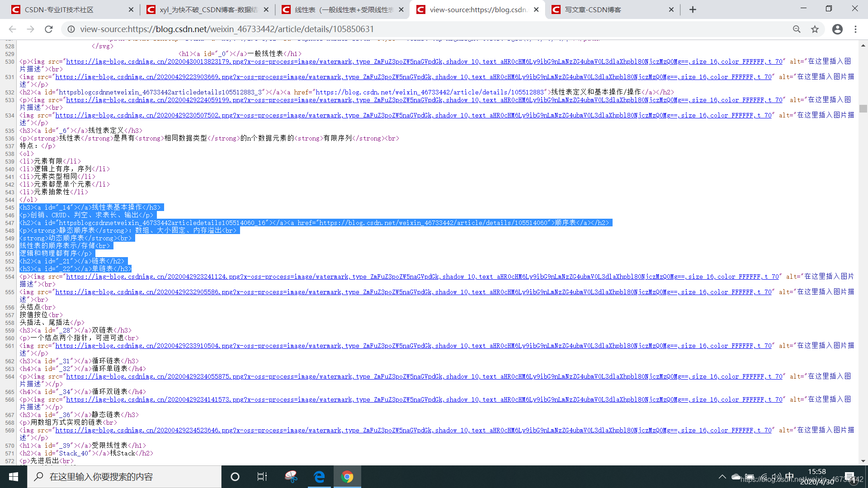Viewport: 868px width, 488px height.
Task: Switch to the 写文章-CSDN博客 tab
Action: pyautogui.click(x=612, y=9)
